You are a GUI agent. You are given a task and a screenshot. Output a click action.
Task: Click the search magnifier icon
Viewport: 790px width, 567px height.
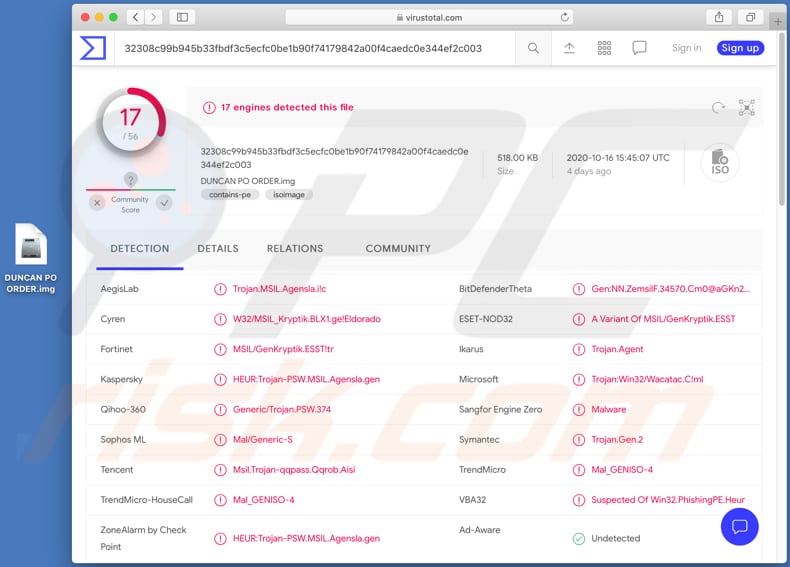point(533,48)
